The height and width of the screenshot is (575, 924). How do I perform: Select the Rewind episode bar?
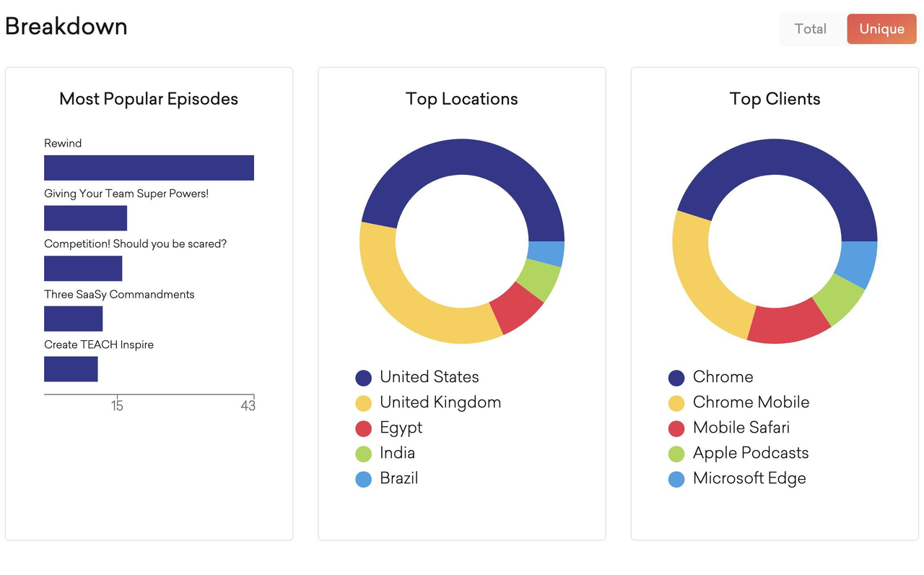point(149,167)
